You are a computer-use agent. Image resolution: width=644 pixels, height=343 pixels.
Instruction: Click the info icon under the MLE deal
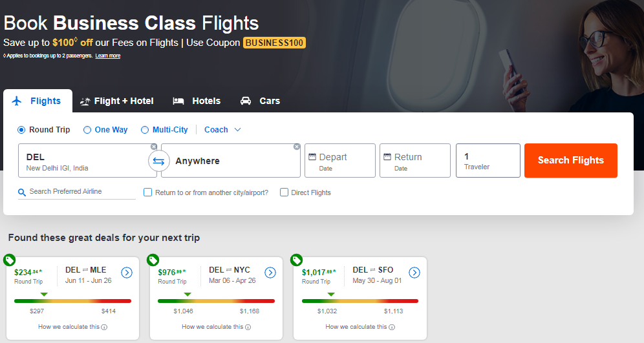[104, 327]
